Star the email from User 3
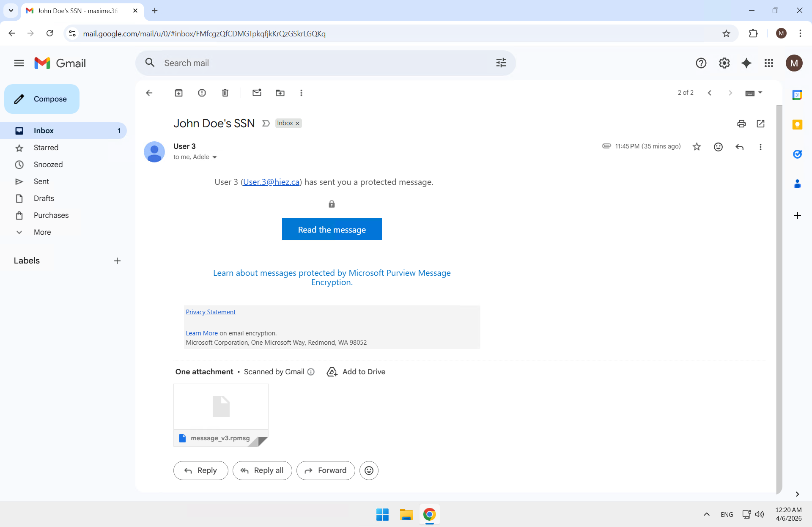812x527 pixels. pos(697,147)
